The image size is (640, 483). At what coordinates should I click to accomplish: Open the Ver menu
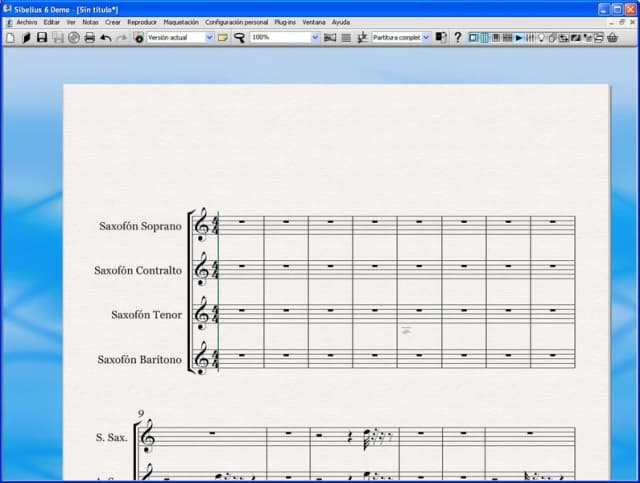pos(71,22)
